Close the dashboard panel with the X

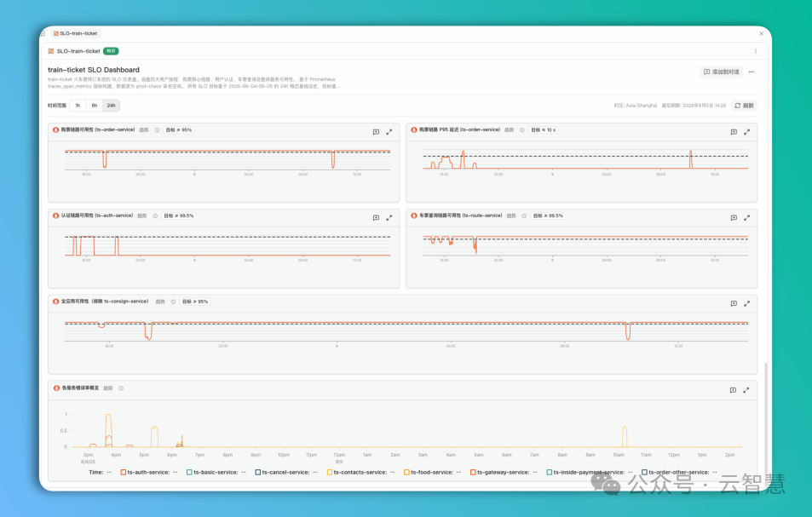click(761, 33)
